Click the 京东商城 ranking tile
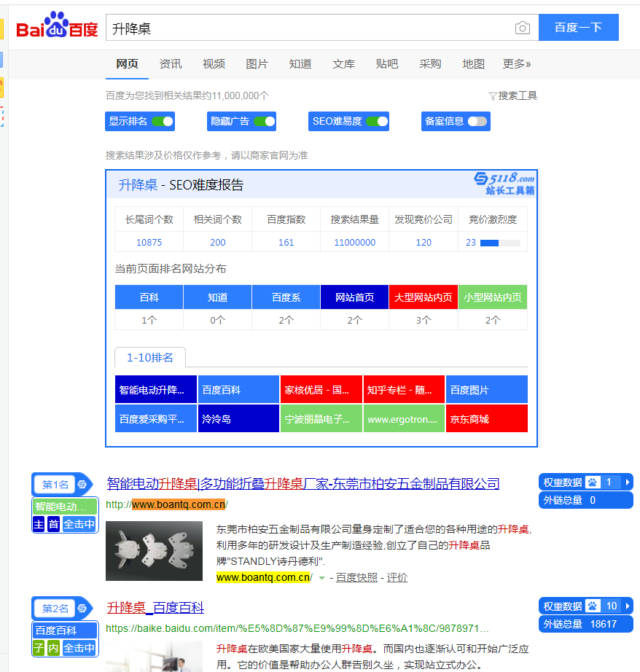The image size is (640, 672). click(x=487, y=418)
